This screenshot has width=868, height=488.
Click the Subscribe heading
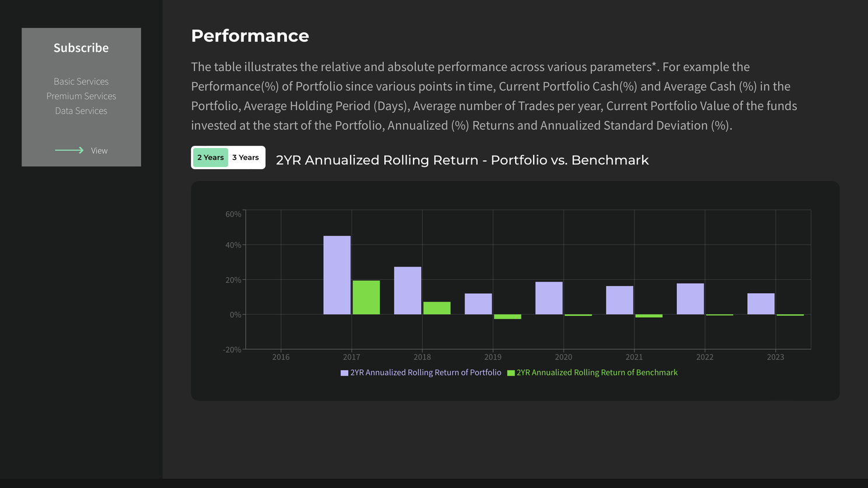click(81, 48)
